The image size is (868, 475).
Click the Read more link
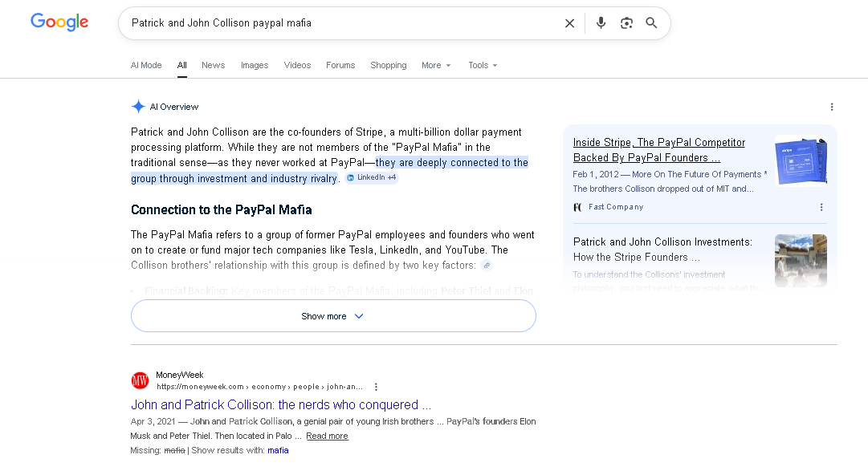coord(327,436)
